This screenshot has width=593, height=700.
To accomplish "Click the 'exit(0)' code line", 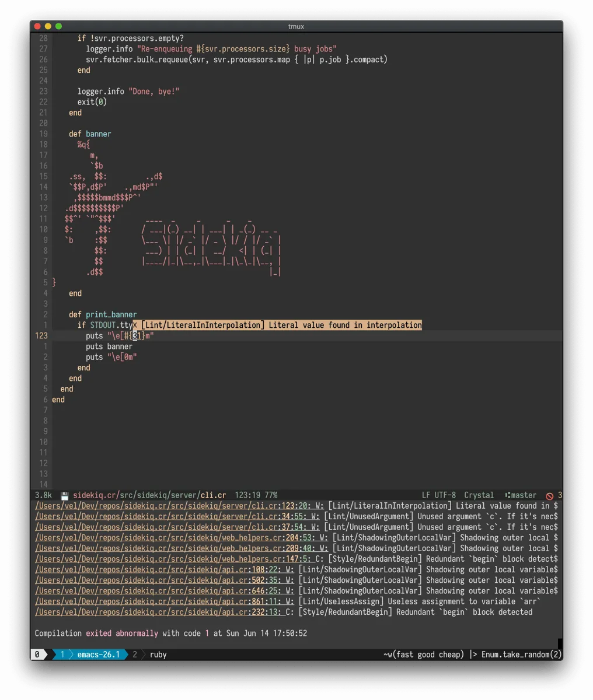I will pyautogui.click(x=92, y=102).
